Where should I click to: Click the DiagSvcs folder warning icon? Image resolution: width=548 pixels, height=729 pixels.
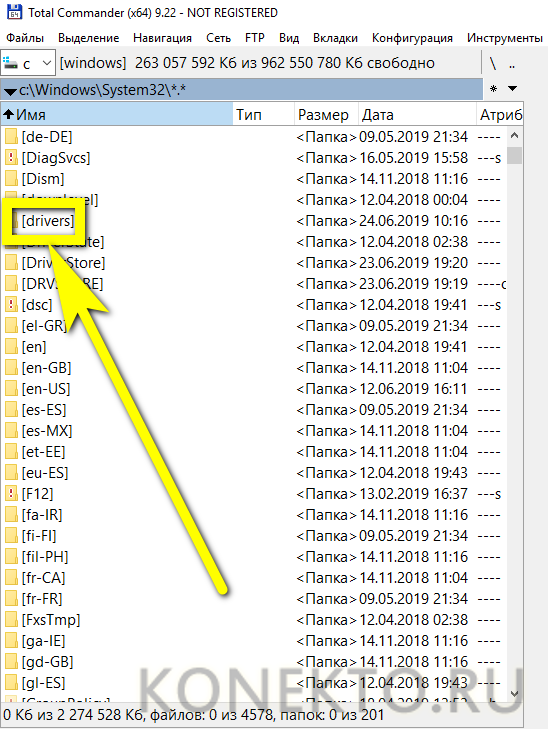pos(11,158)
